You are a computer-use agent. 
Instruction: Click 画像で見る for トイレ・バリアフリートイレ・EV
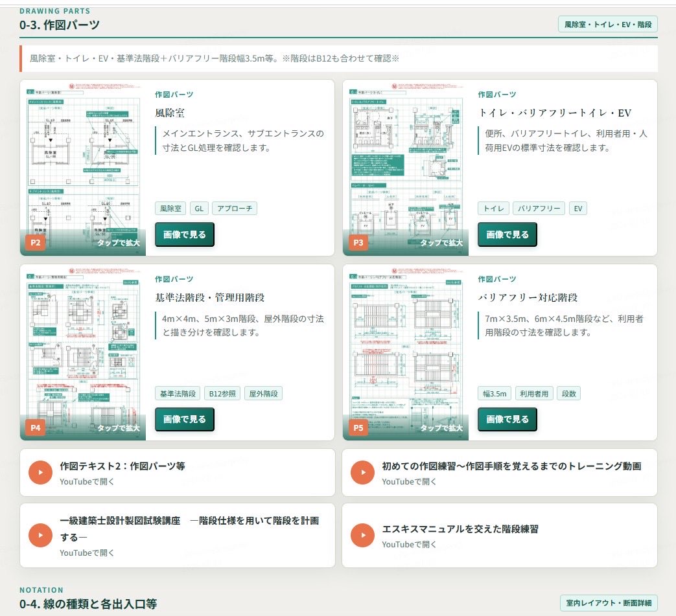click(x=507, y=234)
